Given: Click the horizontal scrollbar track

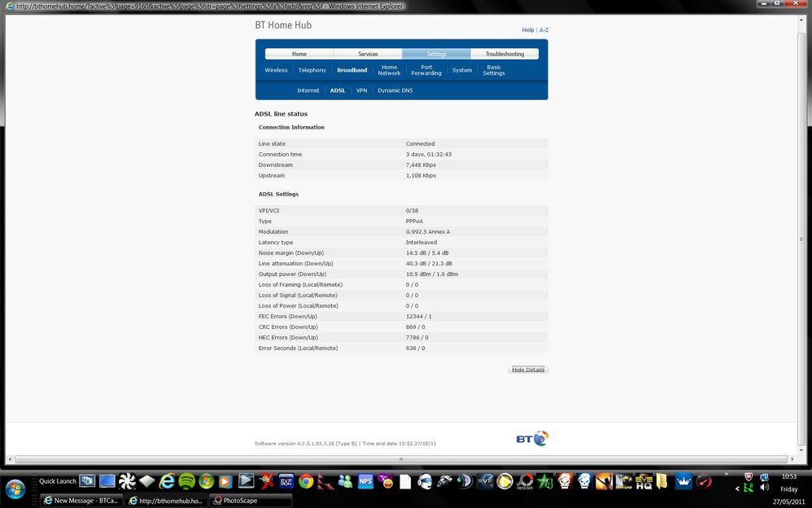Looking at the screenshot, I should 401,459.
